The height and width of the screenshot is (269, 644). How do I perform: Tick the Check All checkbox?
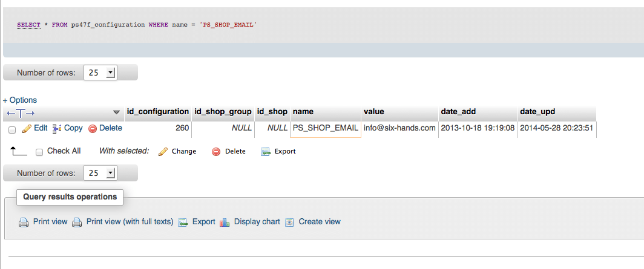pyautogui.click(x=39, y=152)
